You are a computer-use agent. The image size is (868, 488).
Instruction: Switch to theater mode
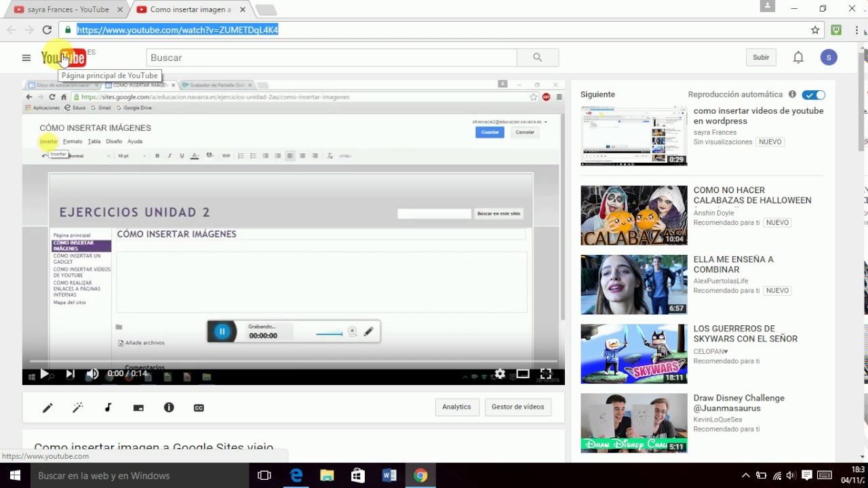(523, 373)
